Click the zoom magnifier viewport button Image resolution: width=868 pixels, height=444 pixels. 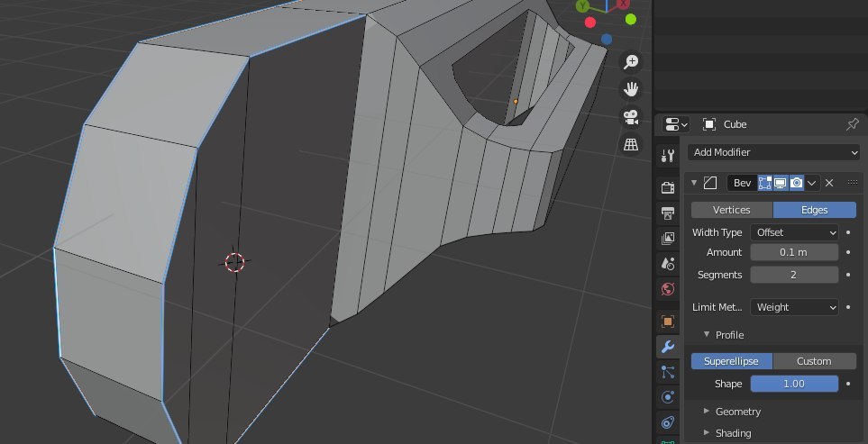(x=631, y=62)
